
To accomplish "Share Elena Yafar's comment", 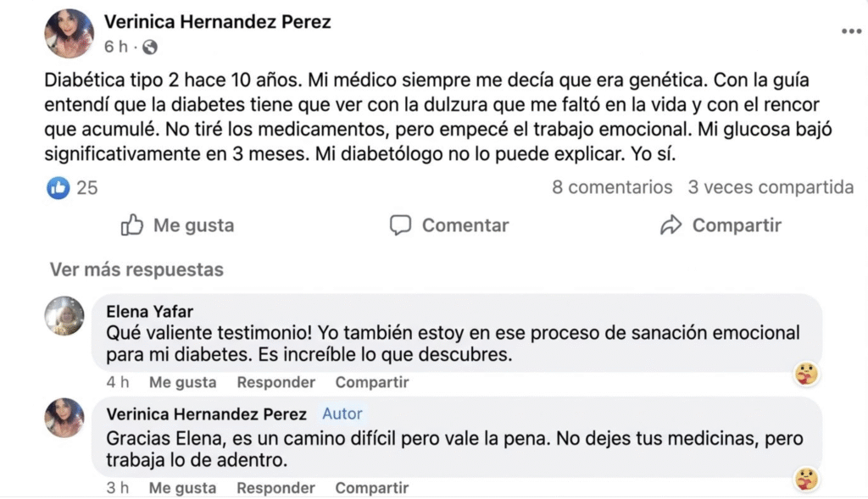I will tap(371, 382).
